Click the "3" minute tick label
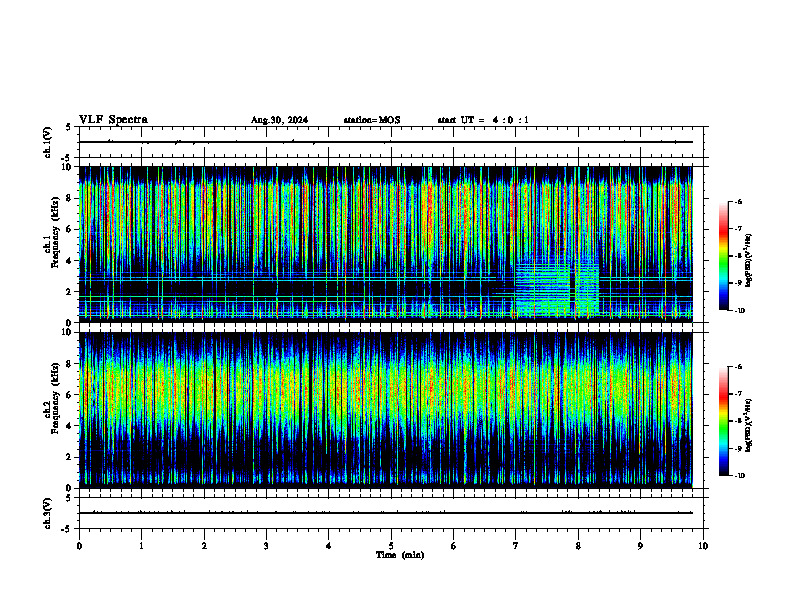Image resolution: width=792 pixels, height=612 pixels. coord(266,546)
